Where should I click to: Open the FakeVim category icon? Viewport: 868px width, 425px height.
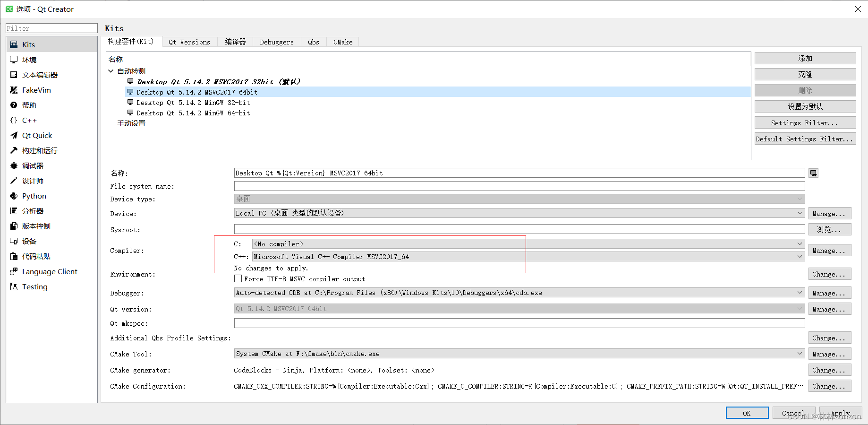point(14,90)
